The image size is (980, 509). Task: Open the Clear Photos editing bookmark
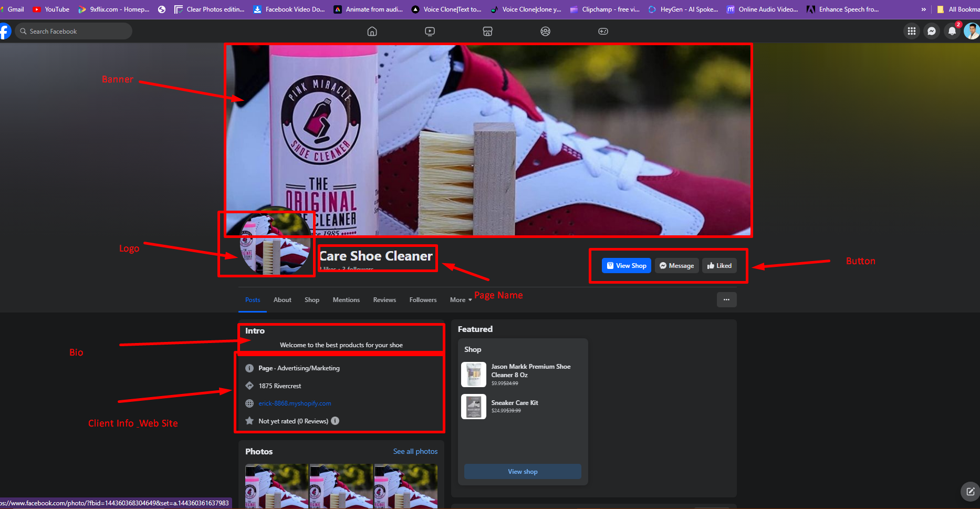tap(210, 9)
